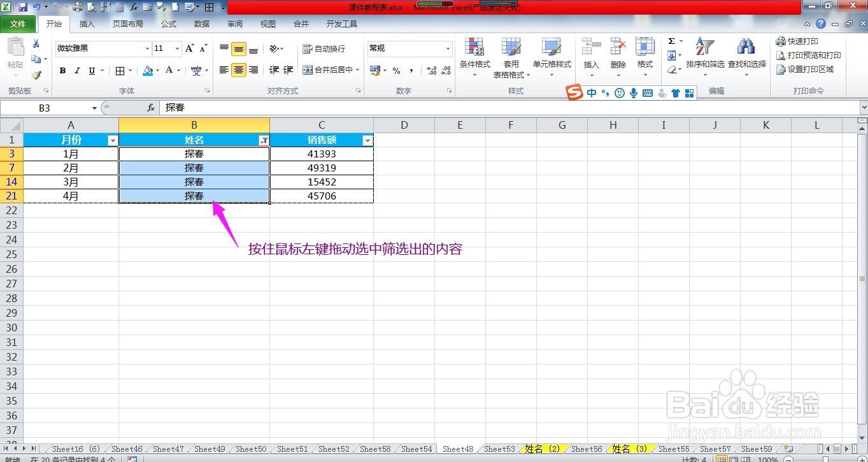Click 快速打印 quick print

coord(797,41)
